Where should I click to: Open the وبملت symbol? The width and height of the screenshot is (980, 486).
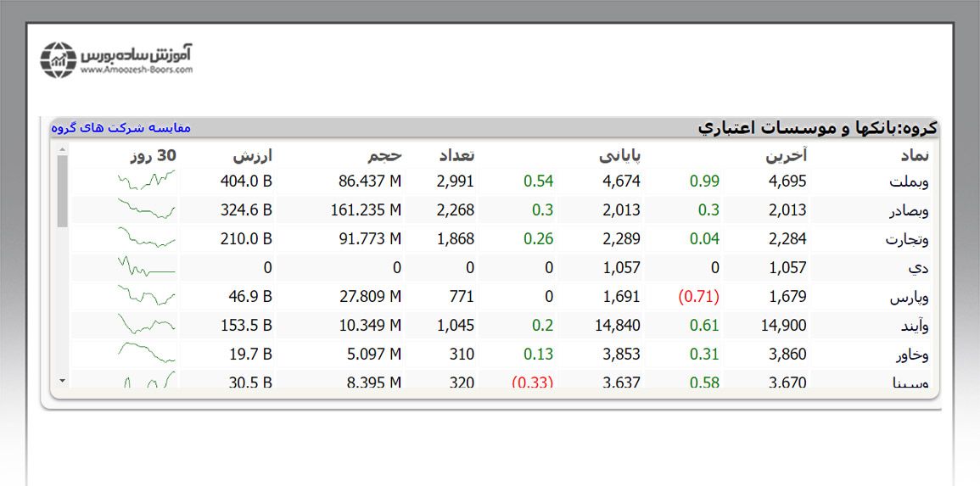(x=909, y=182)
